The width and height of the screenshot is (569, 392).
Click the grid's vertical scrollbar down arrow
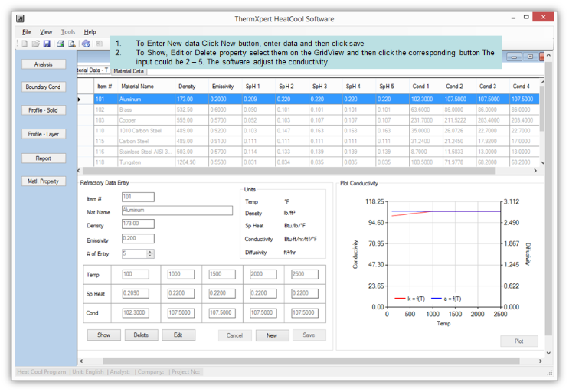click(x=542, y=163)
